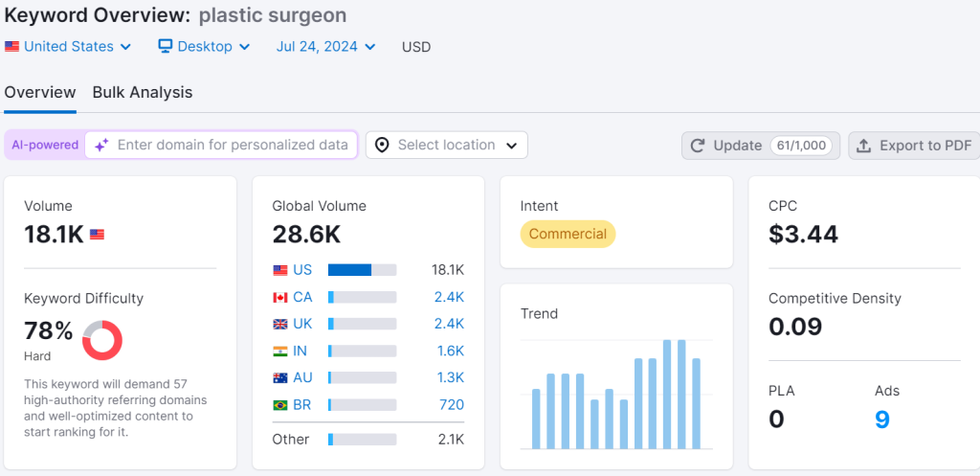Switch to the Bulk Analysis tab
The height and width of the screenshot is (476, 980).
143,93
